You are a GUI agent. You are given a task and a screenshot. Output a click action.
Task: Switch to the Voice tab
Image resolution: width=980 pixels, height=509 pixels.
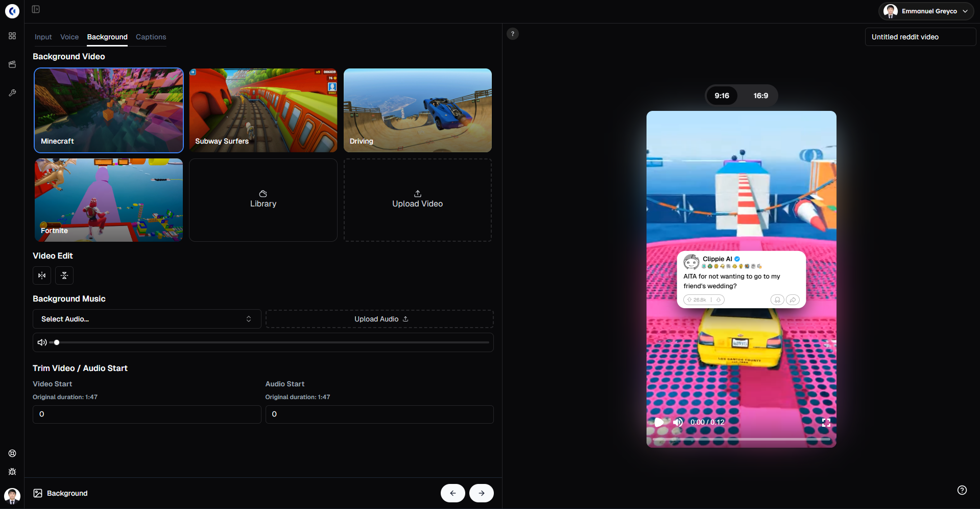pos(69,37)
